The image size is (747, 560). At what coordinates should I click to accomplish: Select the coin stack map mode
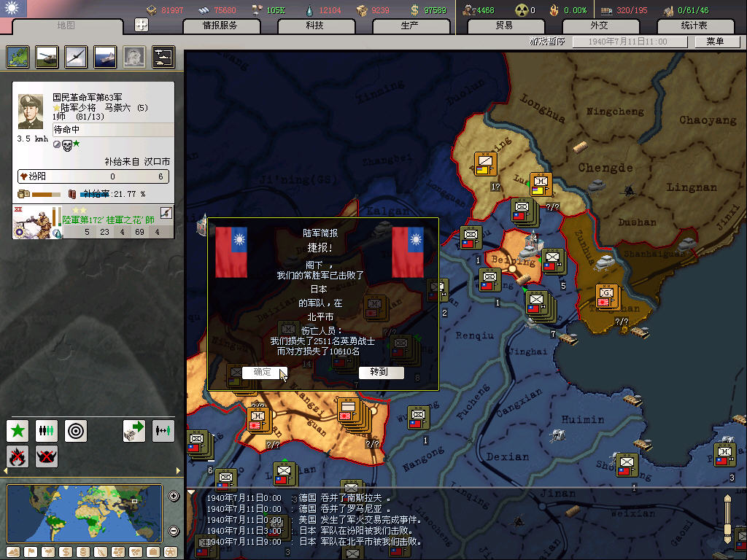(x=83, y=552)
